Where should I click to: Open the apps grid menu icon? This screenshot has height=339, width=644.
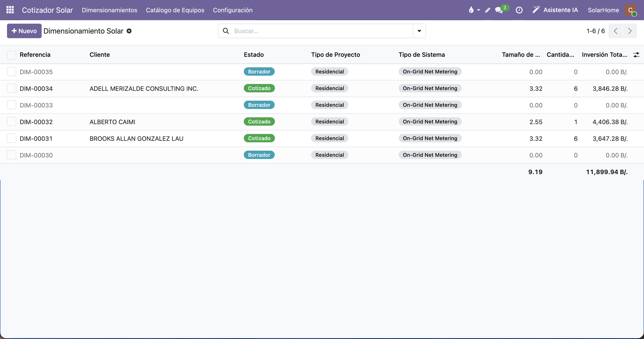pos(10,10)
